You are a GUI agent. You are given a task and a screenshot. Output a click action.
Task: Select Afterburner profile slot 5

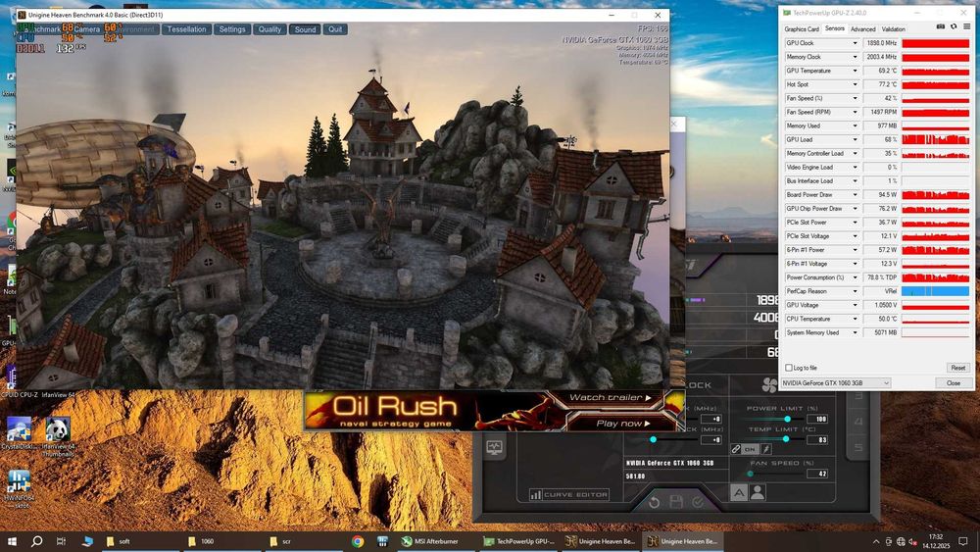pos(858,448)
